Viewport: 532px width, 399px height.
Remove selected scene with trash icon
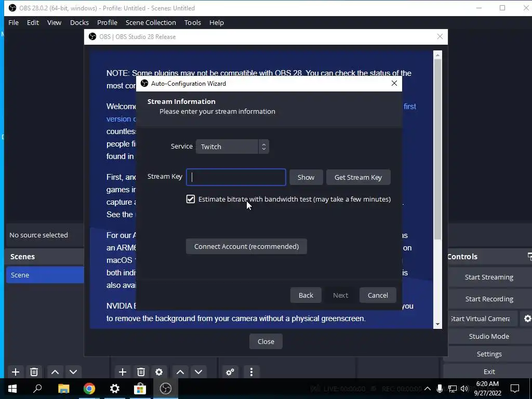[x=34, y=372]
